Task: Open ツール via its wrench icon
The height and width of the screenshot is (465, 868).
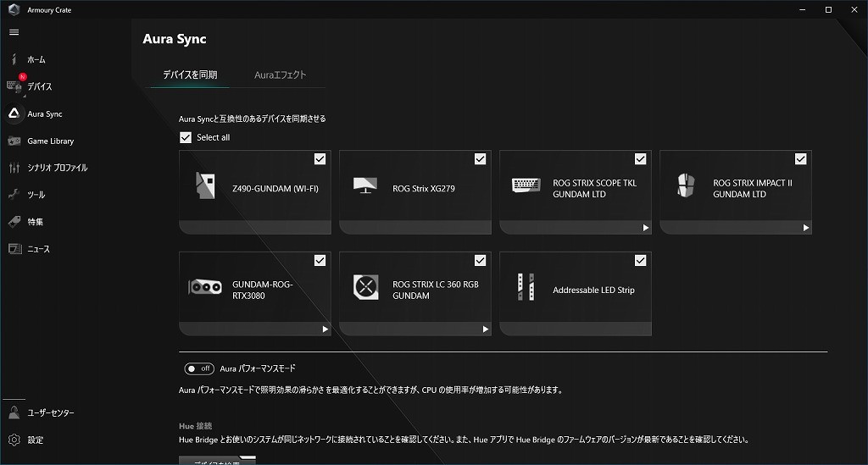Action: [14, 194]
